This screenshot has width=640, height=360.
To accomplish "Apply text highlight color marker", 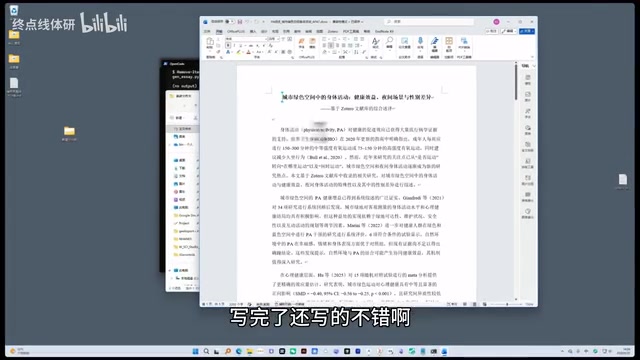I will (238, 52).
